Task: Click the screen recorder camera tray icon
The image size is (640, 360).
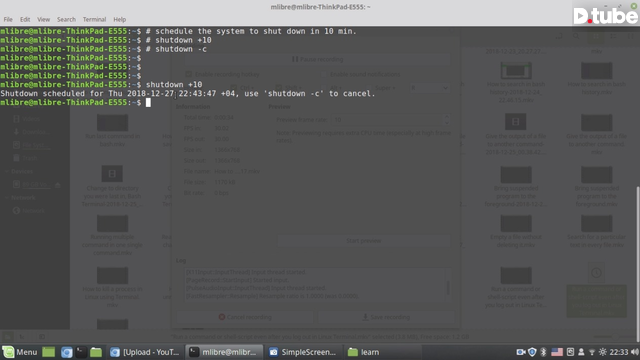Action: point(520,352)
